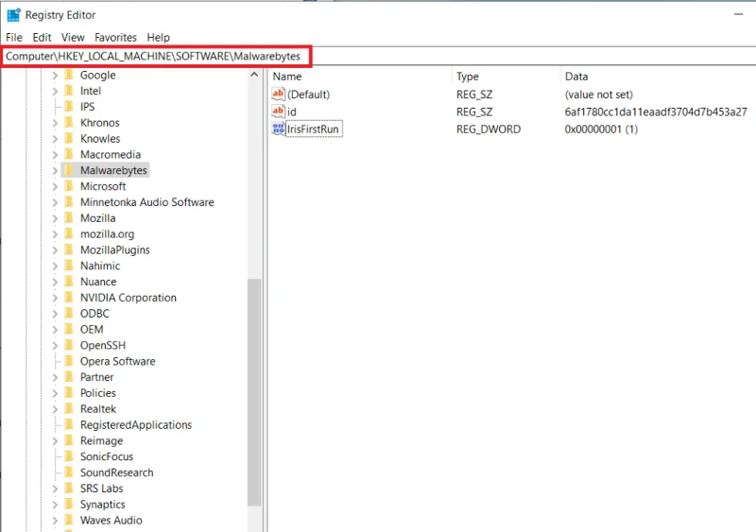The width and height of the screenshot is (756, 532).
Task: Expand the Malwarebytes key
Action: [x=55, y=171]
